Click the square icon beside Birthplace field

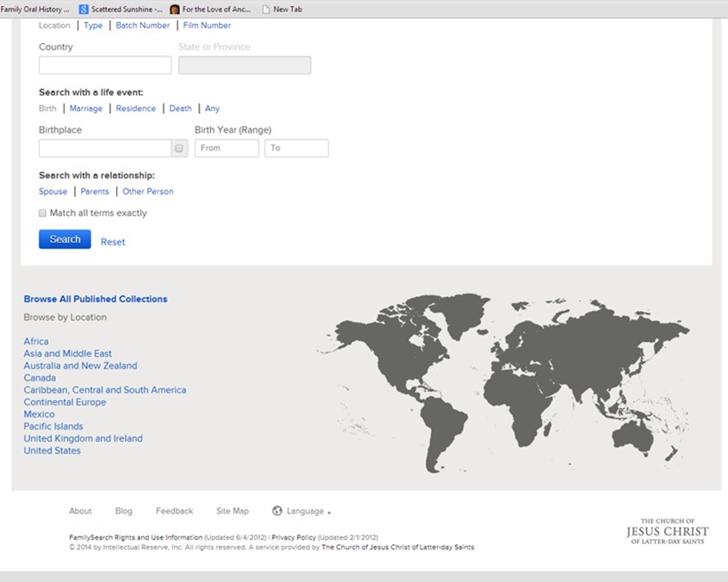(x=179, y=148)
